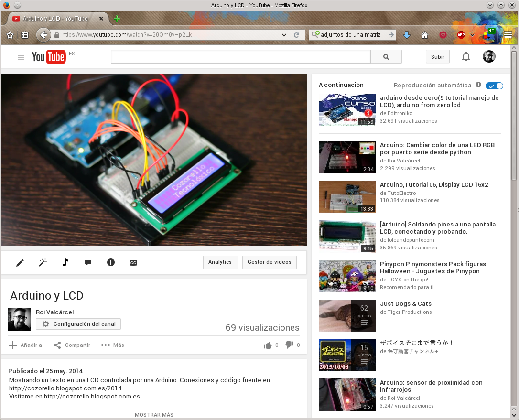Click the Pocket toolbar icon

click(443, 35)
